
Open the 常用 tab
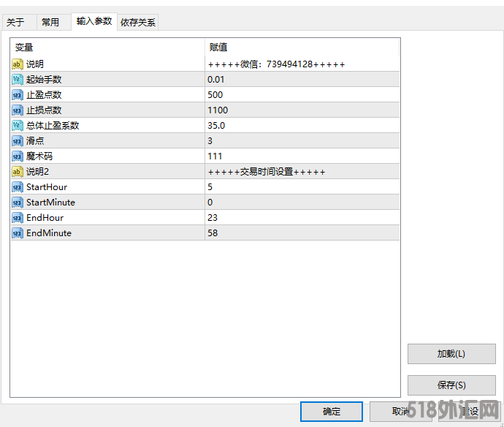coord(50,23)
